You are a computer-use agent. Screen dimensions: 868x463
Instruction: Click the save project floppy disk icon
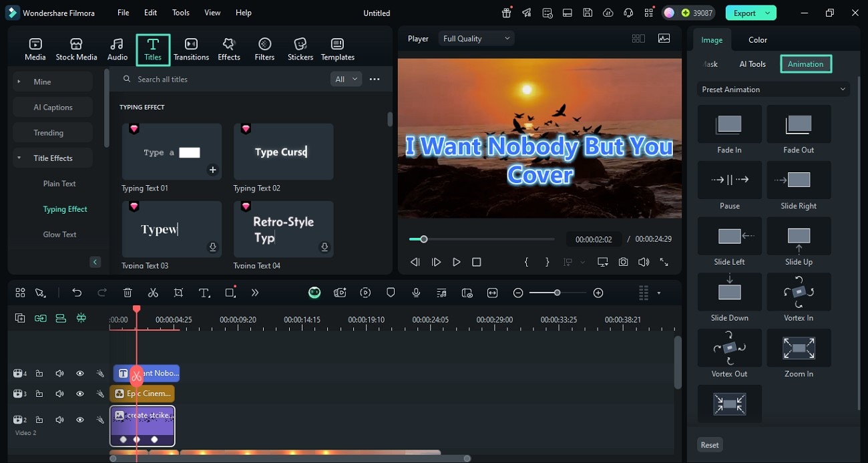[x=588, y=13]
